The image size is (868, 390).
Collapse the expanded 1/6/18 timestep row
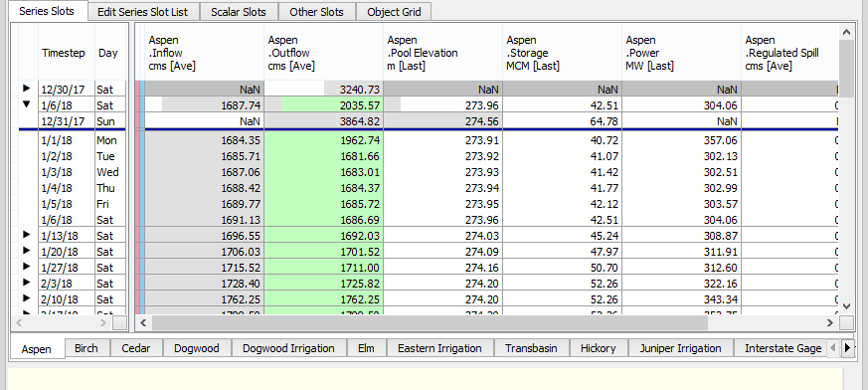[x=26, y=104]
